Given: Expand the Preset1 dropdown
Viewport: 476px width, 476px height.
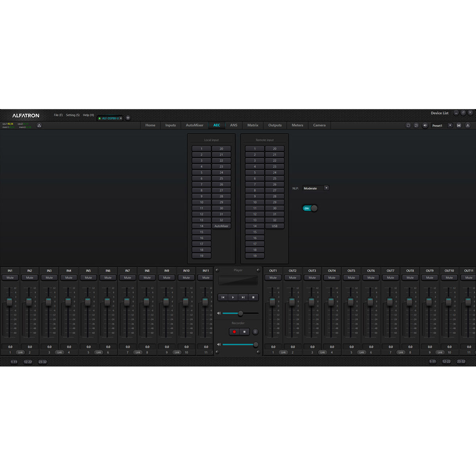Looking at the screenshot, I should tap(450, 125).
